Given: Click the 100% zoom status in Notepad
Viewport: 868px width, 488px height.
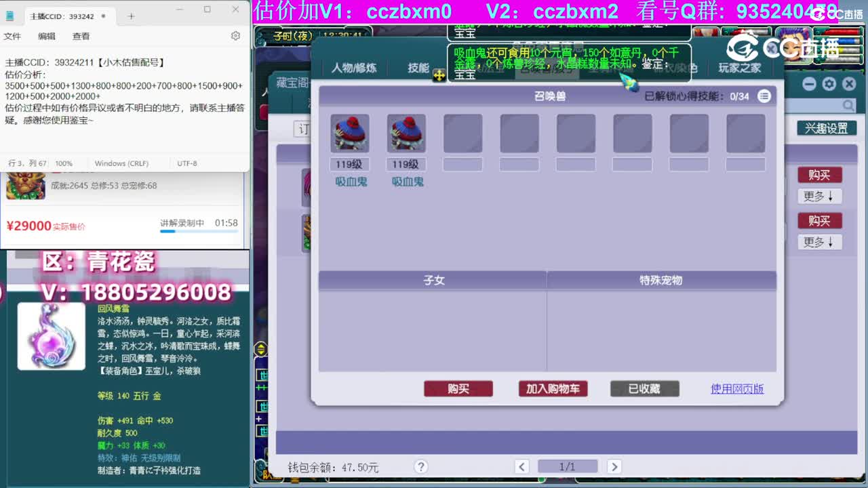Looking at the screenshot, I should pos(64,163).
